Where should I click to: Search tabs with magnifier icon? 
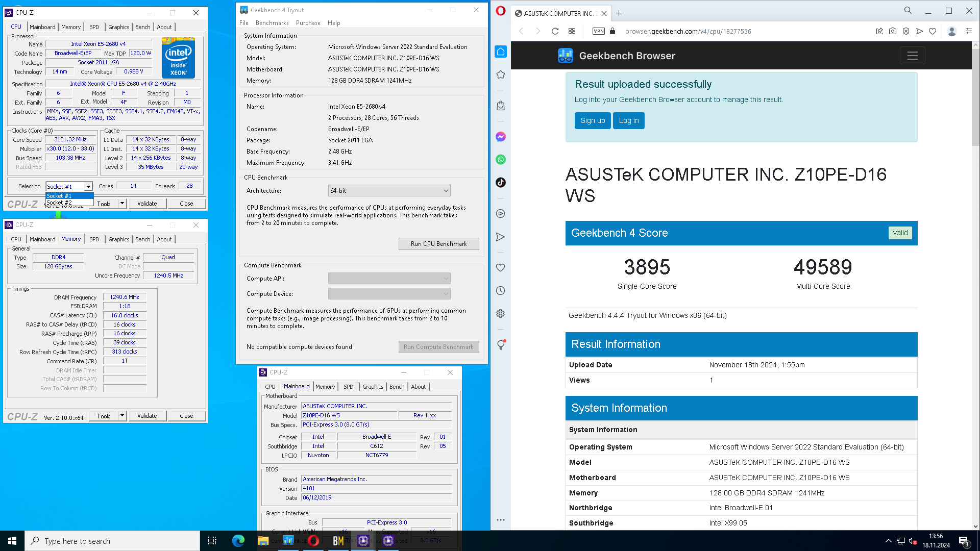click(908, 10)
